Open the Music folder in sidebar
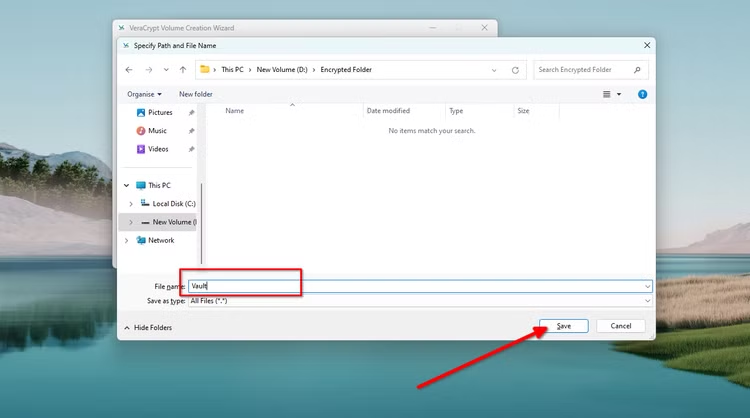The height and width of the screenshot is (418, 750). pyautogui.click(x=157, y=130)
